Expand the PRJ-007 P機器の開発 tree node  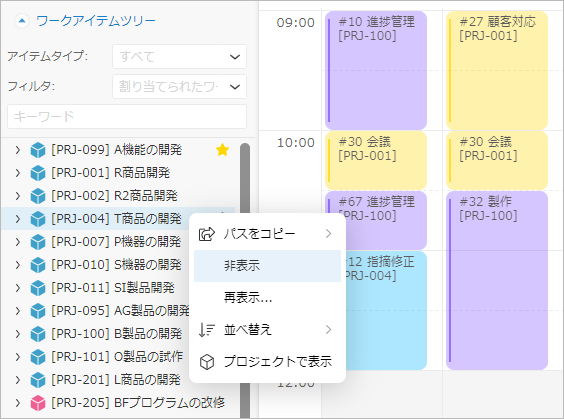click(18, 242)
